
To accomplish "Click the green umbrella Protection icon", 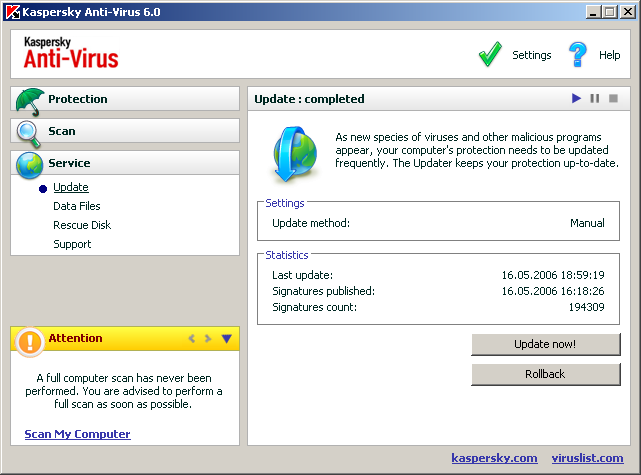I will [x=29, y=101].
